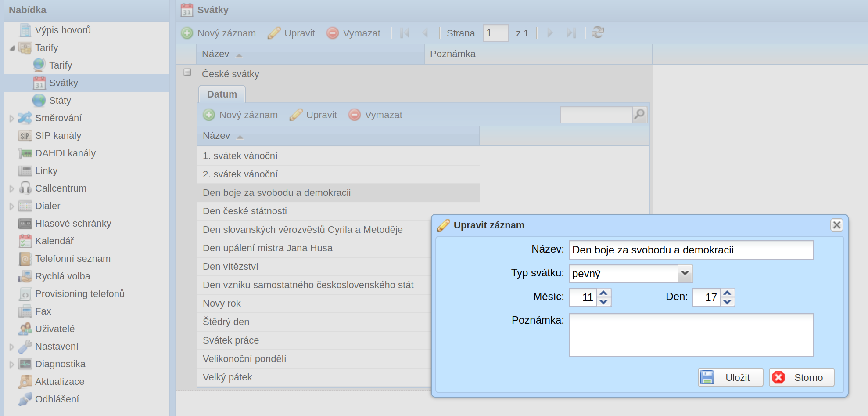The image size is (868, 416).
Task: Click the Fax icon in menu
Action: (x=25, y=311)
